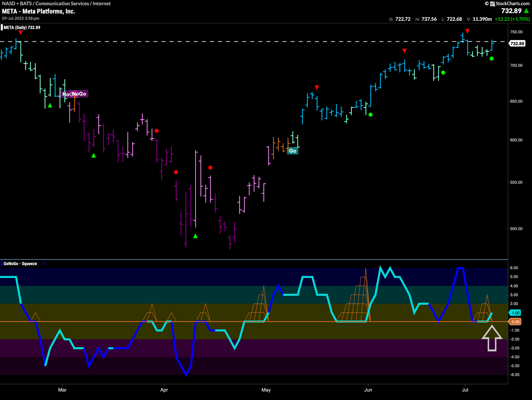This screenshot has width=532, height=400.
Task: Click the 600.00 price axis label
Action: point(516,140)
